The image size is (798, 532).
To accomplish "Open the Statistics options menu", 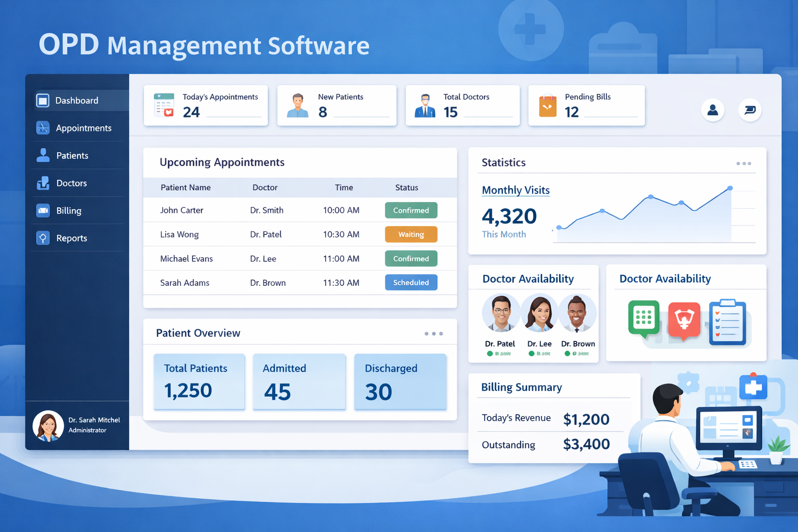I will point(743,163).
